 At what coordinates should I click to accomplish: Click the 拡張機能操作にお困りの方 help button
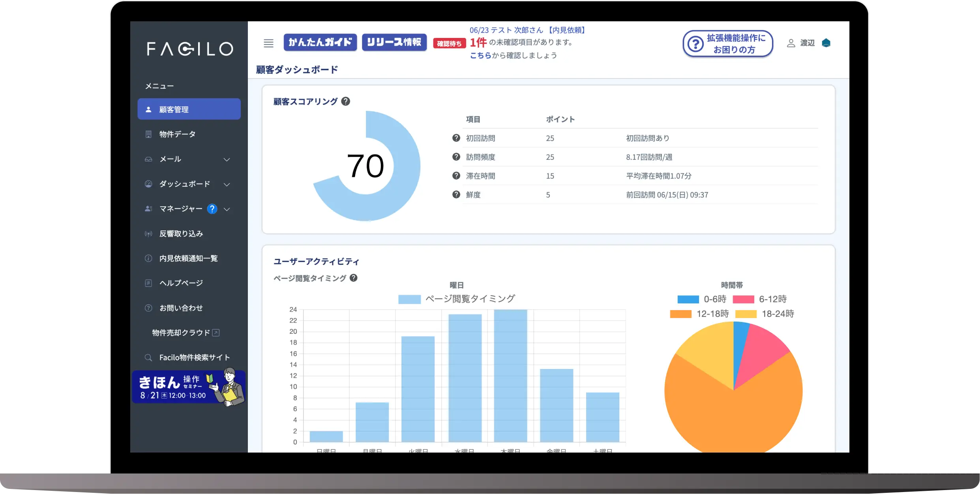(728, 44)
